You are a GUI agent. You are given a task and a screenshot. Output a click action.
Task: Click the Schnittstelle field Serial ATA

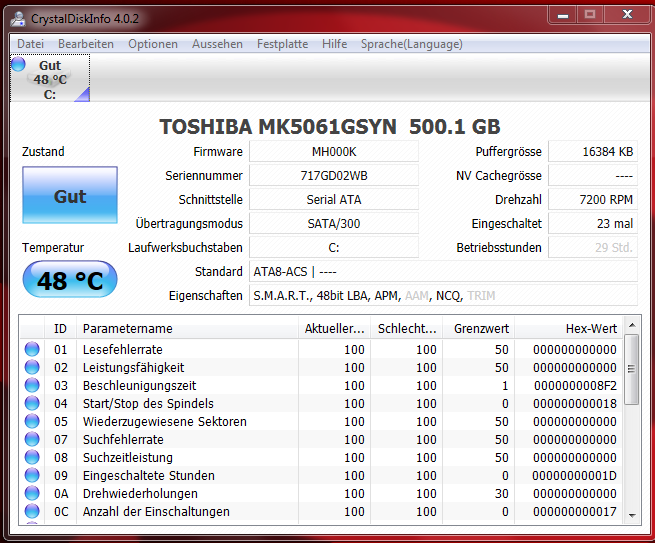tap(334, 199)
